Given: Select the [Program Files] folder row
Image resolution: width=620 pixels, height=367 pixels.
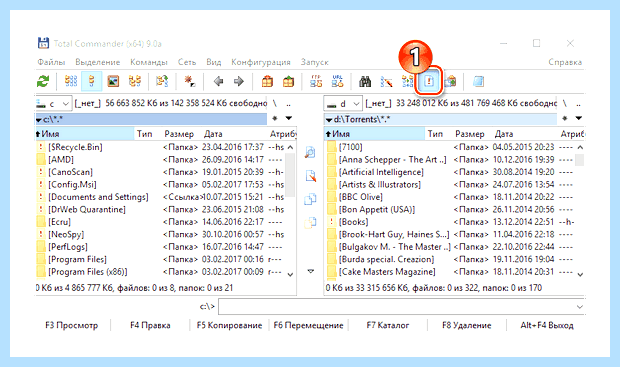Looking at the screenshot, I should coord(161,259).
